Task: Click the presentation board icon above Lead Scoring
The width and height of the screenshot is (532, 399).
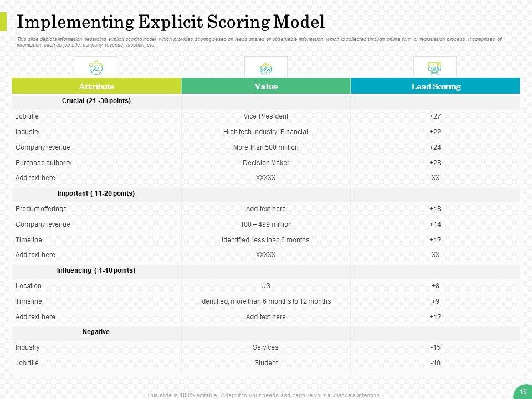Action: 434,68
